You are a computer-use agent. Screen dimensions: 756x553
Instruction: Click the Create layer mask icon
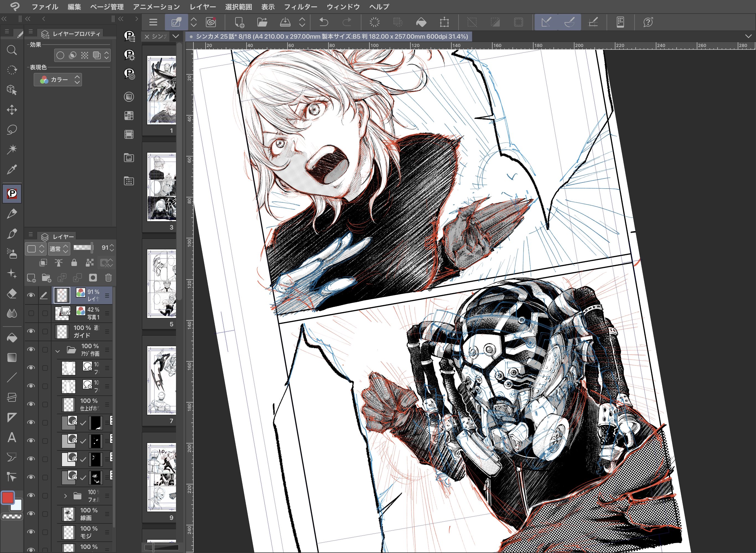coord(93,278)
